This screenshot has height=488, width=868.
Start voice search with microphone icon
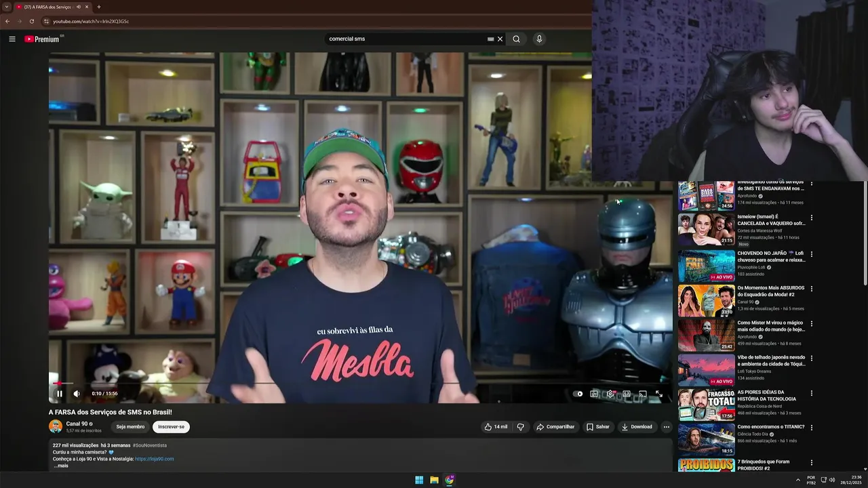pos(539,39)
